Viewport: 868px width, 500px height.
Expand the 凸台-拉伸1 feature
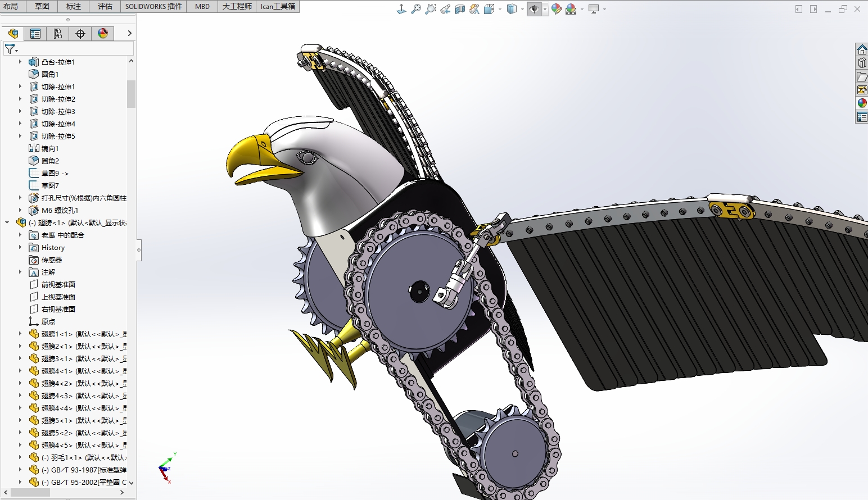[x=20, y=62]
